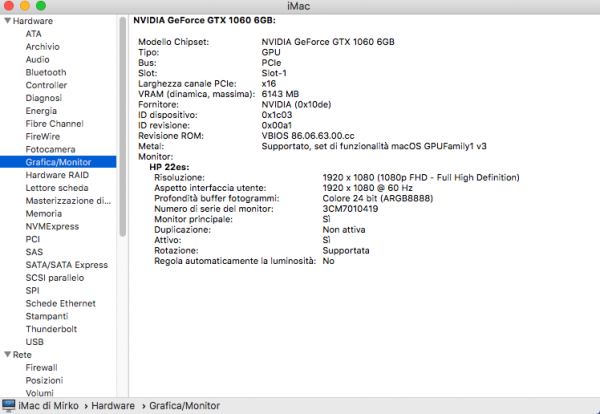Click the PCIe lane width value x16
600x414 pixels.
pyautogui.click(x=269, y=83)
